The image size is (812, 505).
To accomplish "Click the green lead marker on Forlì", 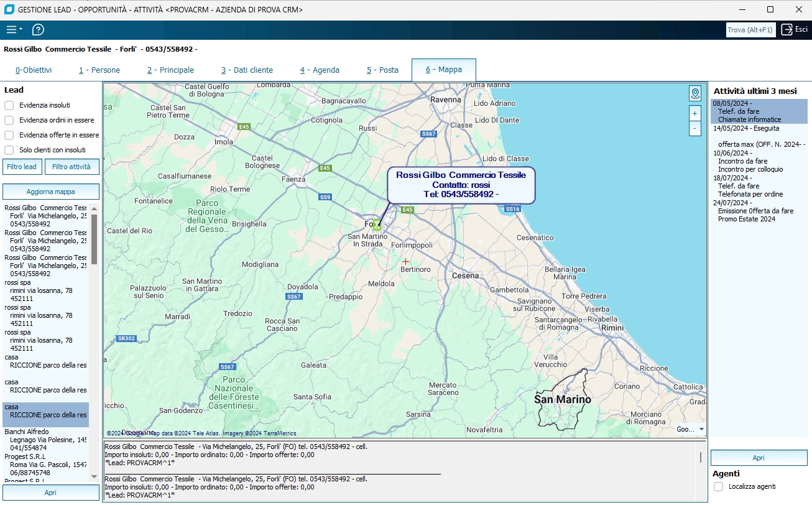I will [x=377, y=225].
